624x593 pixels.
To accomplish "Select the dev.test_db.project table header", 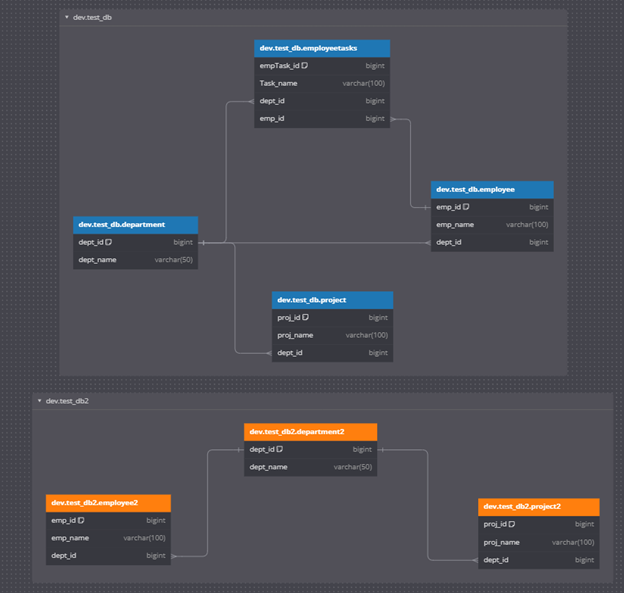I will pos(332,300).
